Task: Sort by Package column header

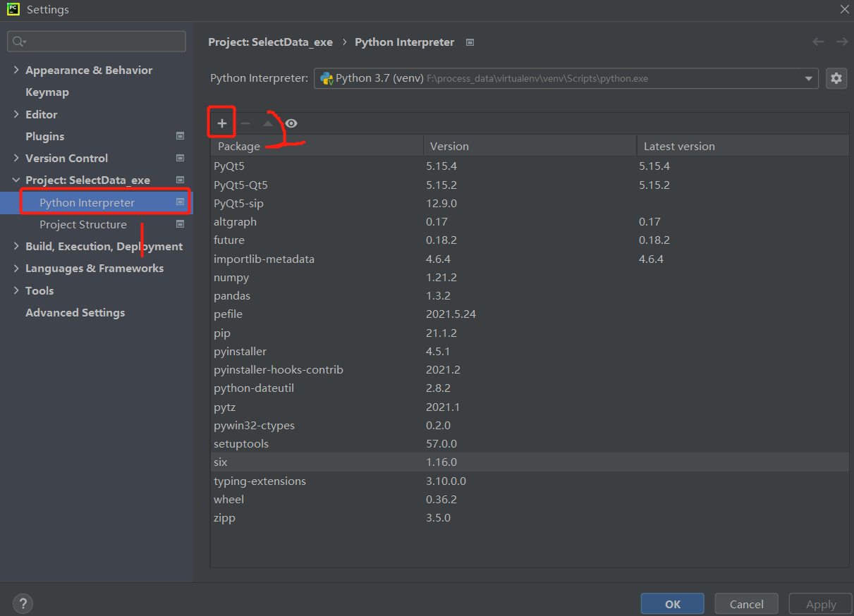Action: point(317,146)
